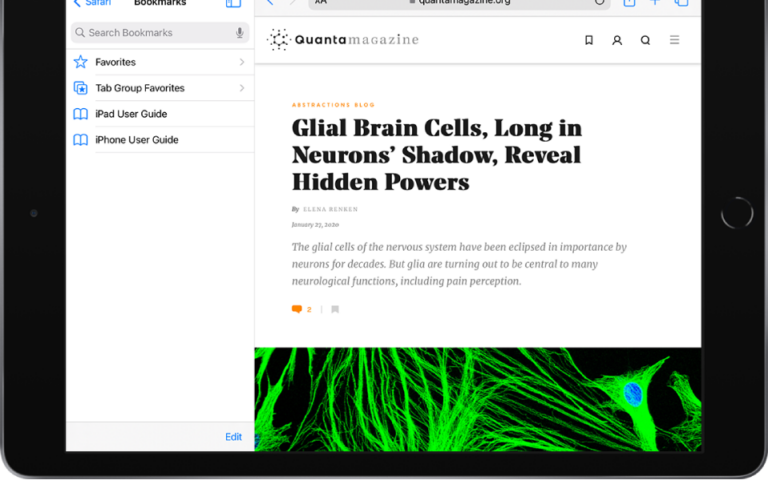Go back with Safari back arrow
This screenshot has width=768, height=480.
(x=270, y=2)
